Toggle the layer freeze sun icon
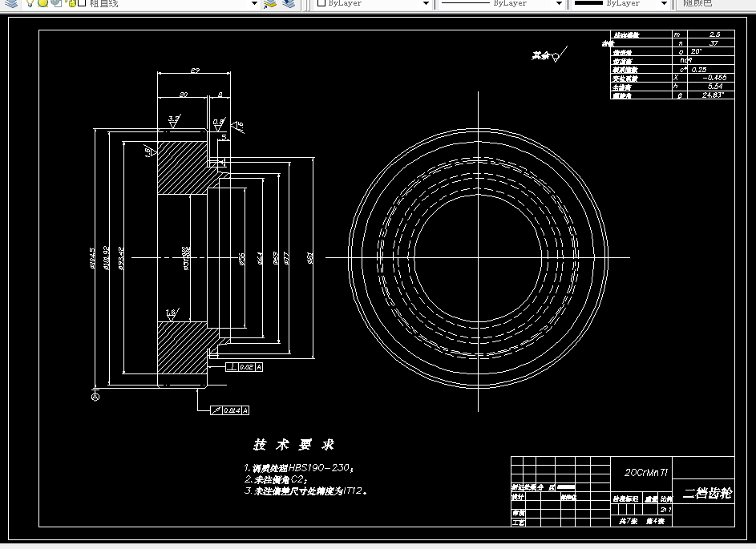 pyautogui.click(x=43, y=3)
